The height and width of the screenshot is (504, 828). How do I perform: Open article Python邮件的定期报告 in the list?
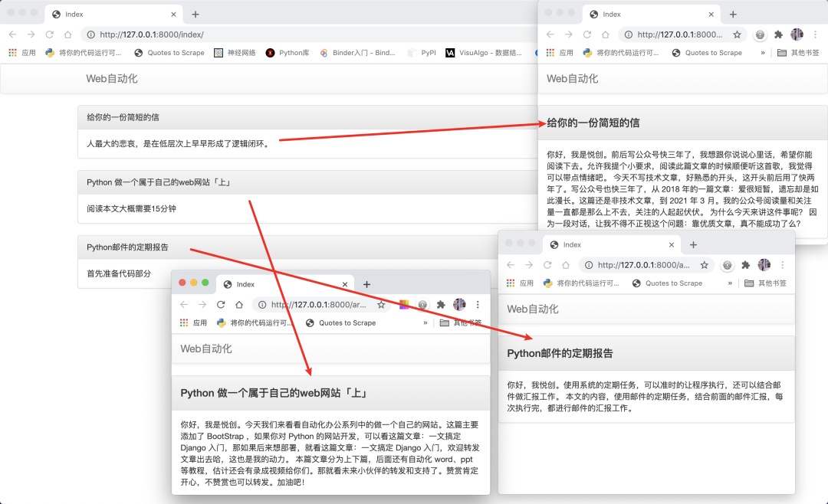[128, 247]
